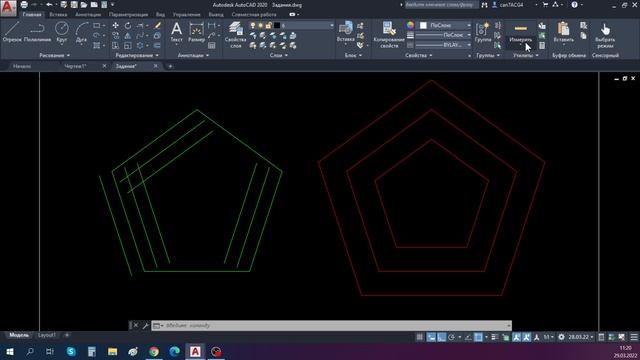The image size is (640, 360).
Task: Toggle layer on/off lightbulb in layer dropdown
Action: (x=253, y=25)
